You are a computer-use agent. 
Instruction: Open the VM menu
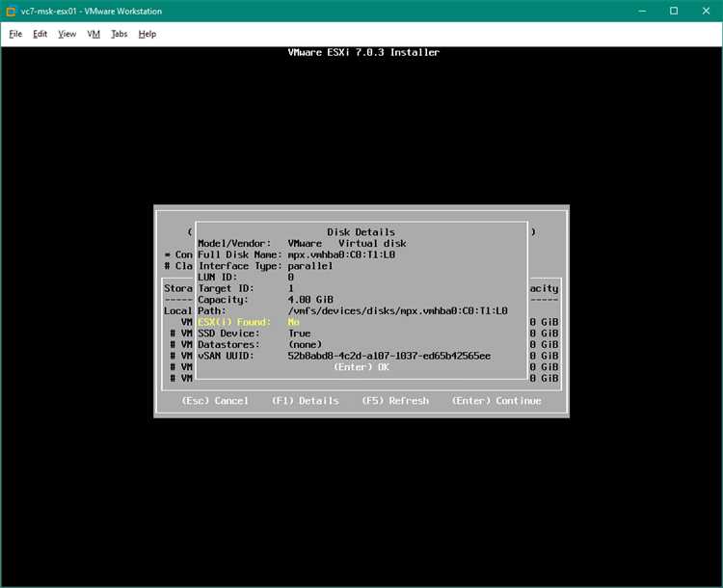[x=94, y=34]
